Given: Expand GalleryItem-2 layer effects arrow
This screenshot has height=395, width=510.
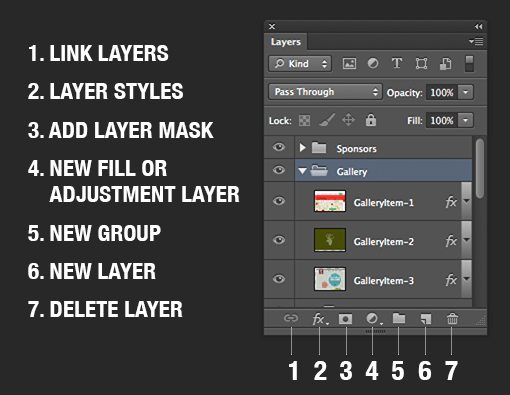Looking at the screenshot, I should click(x=467, y=240).
